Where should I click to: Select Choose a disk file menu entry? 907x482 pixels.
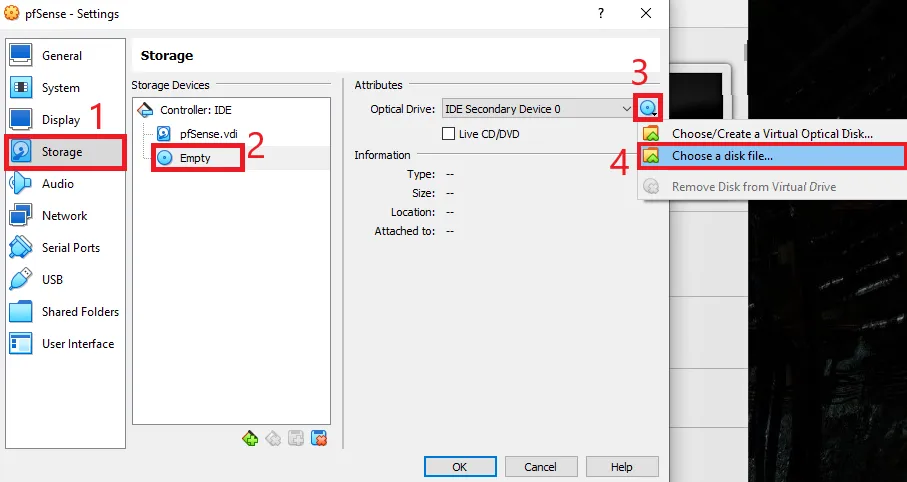[772, 156]
